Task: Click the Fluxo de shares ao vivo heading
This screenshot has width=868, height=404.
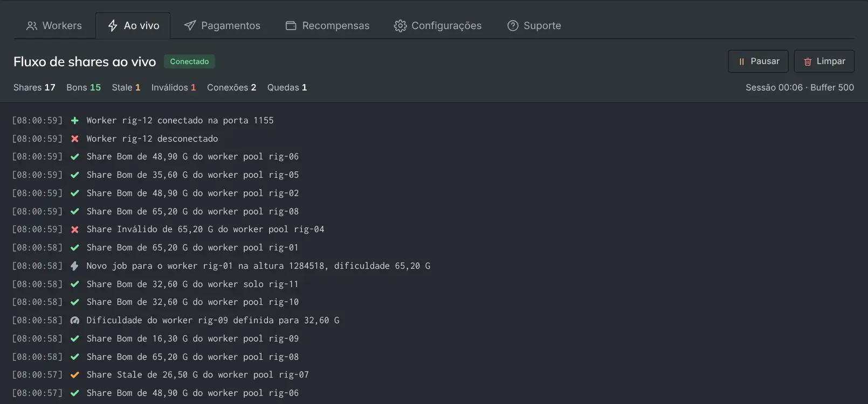Action: pos(85,62)
